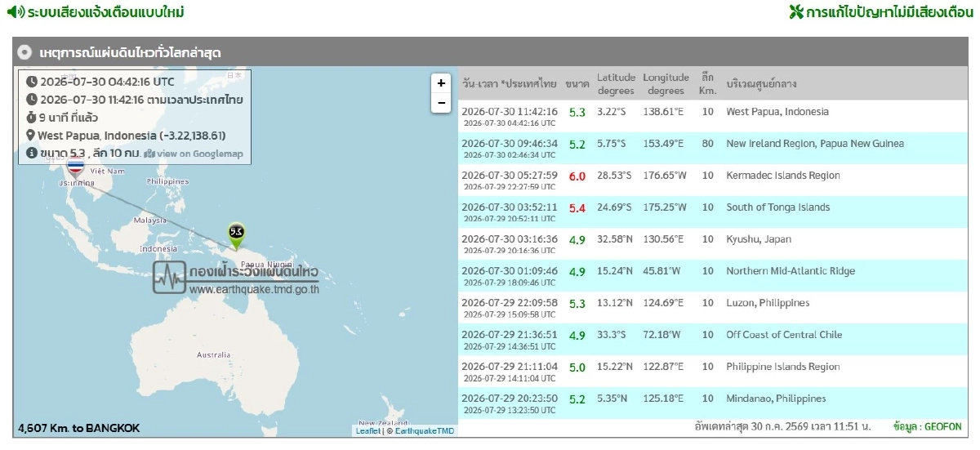Click the depth value 80 for New Ireland
Image resolution: width=980 pixels, height=450 pixels.
pyautogui.click(x=707, y=144)
